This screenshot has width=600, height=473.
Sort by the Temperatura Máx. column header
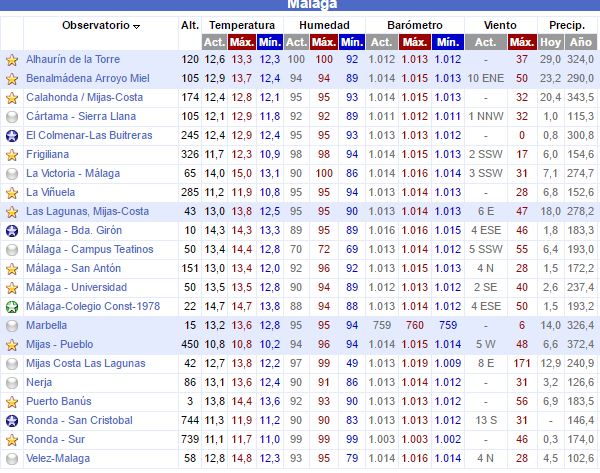[x=241, y=42]
